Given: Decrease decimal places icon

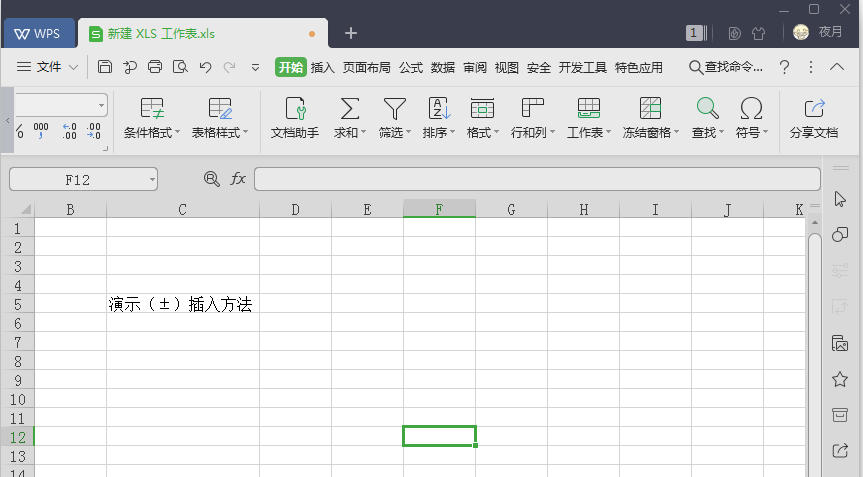Looking at the screenshot, I should [x=94, y=131].
